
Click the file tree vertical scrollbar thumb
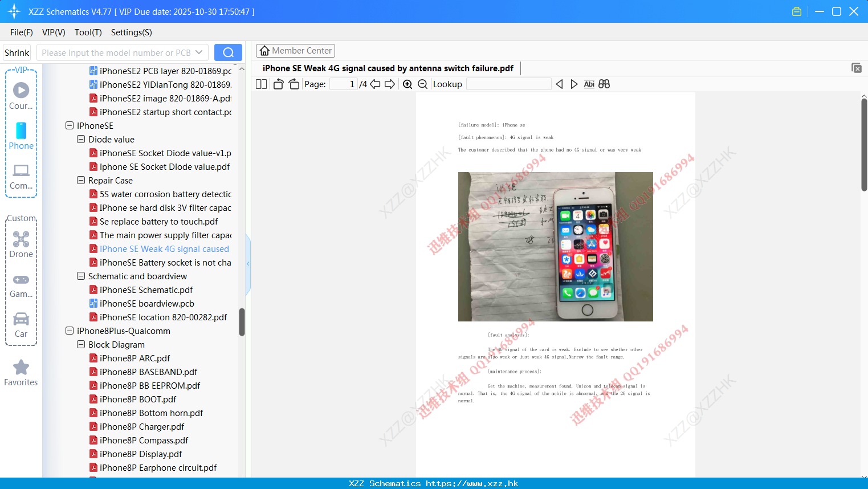coord(242,322)
